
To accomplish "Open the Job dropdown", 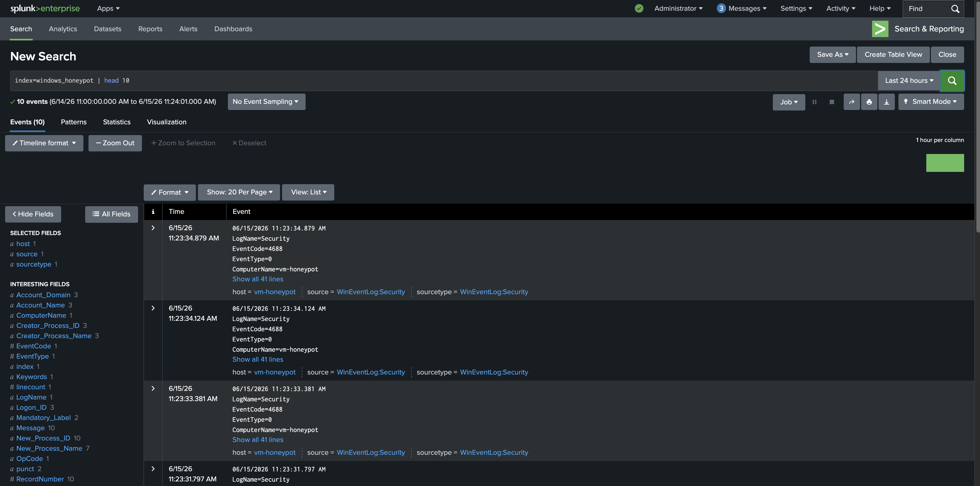I will point(789,102).
